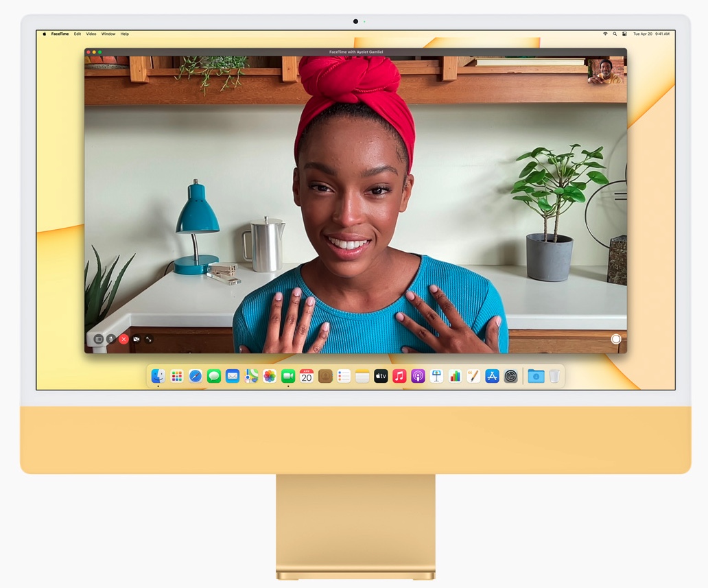Open the Photos app in dock
Viewport: 708px width, 588px height.
270,376
